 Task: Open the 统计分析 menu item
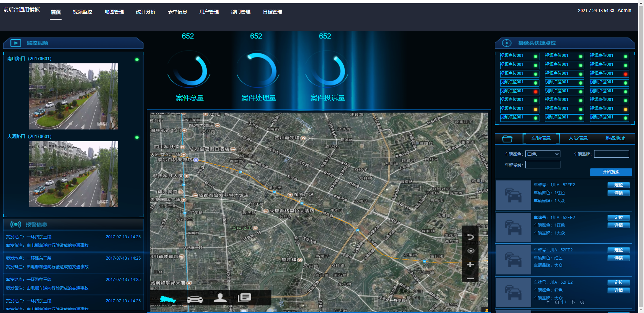[x=146, y=12]
